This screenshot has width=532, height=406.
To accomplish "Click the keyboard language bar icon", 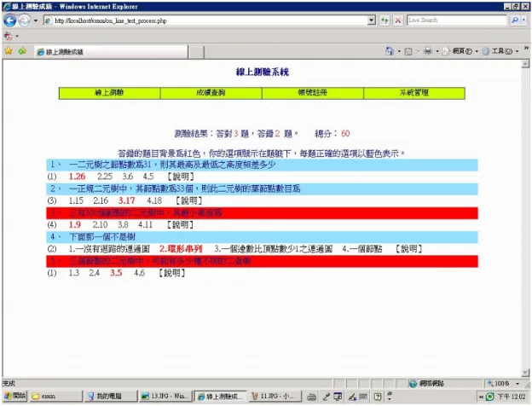I will pos(311,397).
